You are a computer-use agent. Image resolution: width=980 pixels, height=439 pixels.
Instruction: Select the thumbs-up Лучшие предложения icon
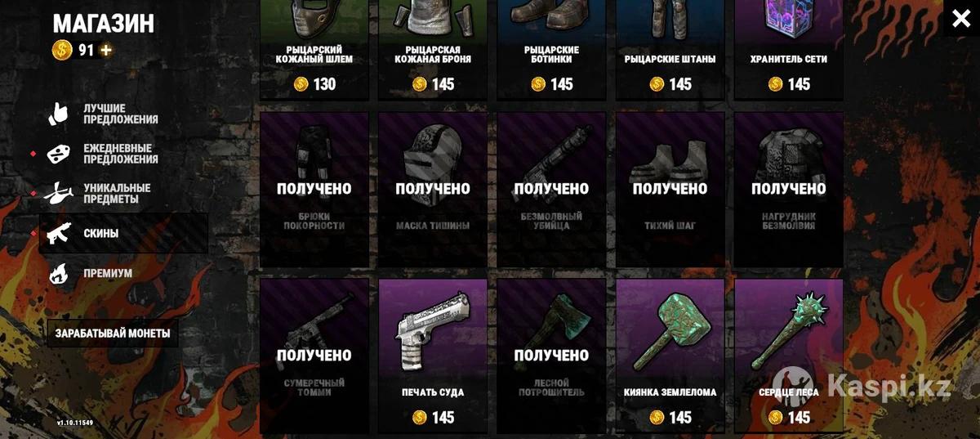[60, 114]
